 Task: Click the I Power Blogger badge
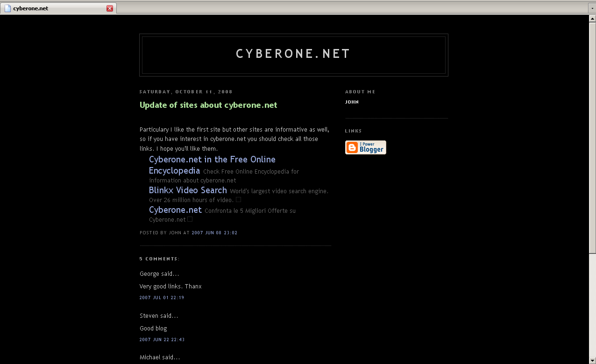pos(365,147)
